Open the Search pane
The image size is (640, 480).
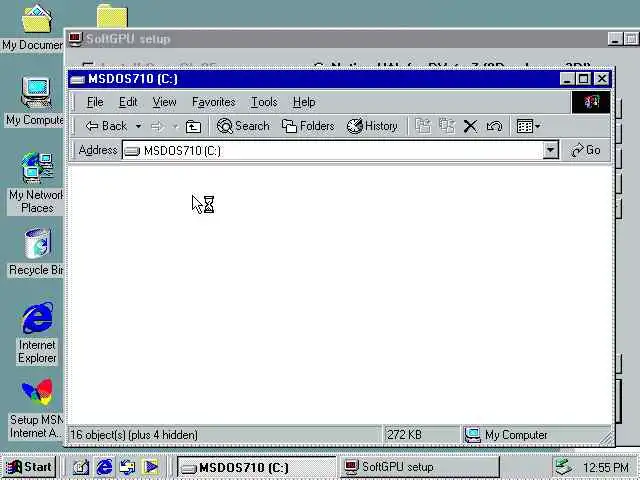point(243,126)
